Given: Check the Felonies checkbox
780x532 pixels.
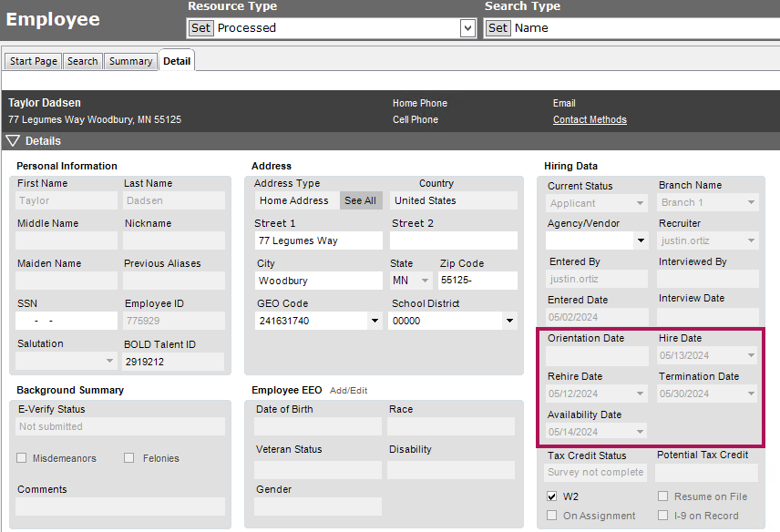Looking at the screenshot, I should point(129,458).
